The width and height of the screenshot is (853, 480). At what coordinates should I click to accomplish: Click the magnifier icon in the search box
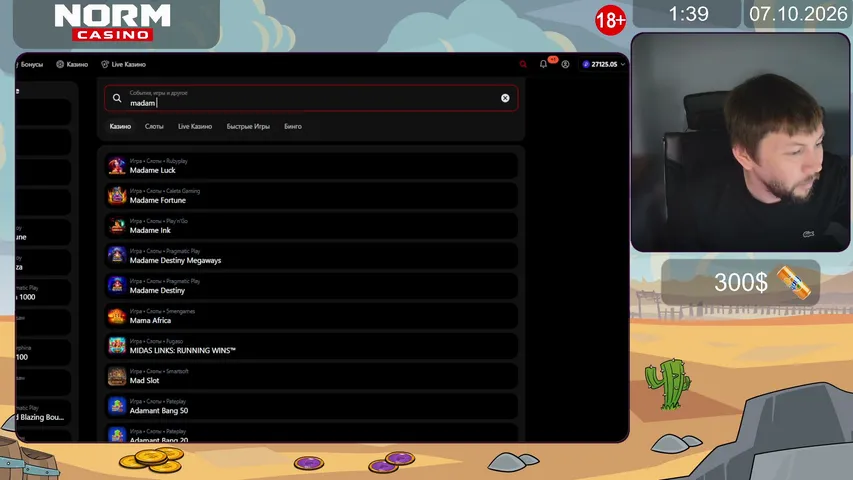(117, 98)
